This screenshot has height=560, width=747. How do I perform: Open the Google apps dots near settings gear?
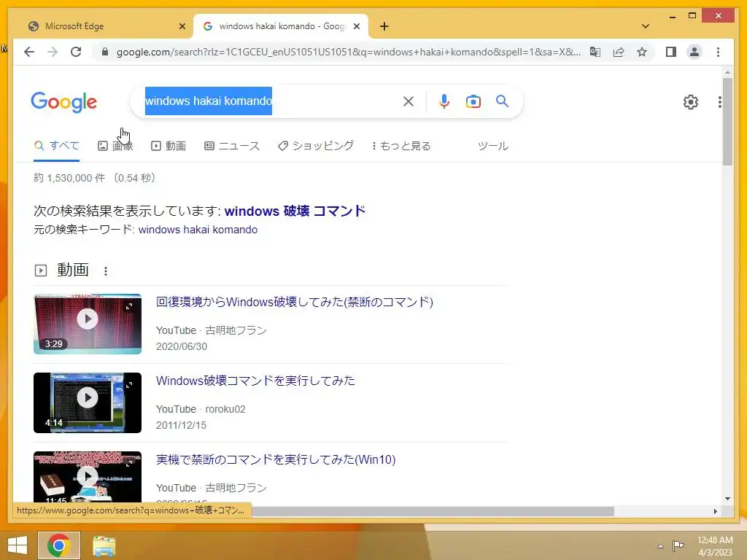click(719, 102)
